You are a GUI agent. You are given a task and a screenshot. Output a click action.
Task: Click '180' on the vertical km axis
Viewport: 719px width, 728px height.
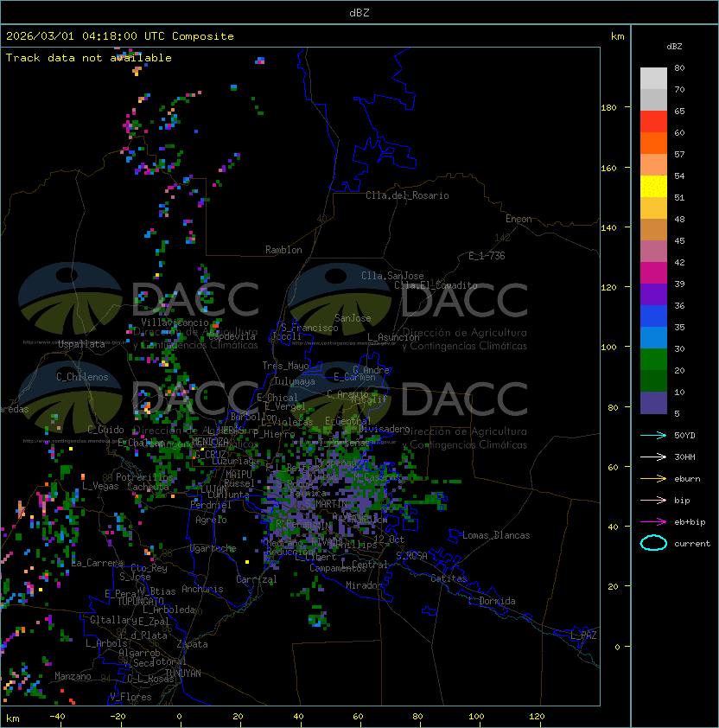[608, 108]
